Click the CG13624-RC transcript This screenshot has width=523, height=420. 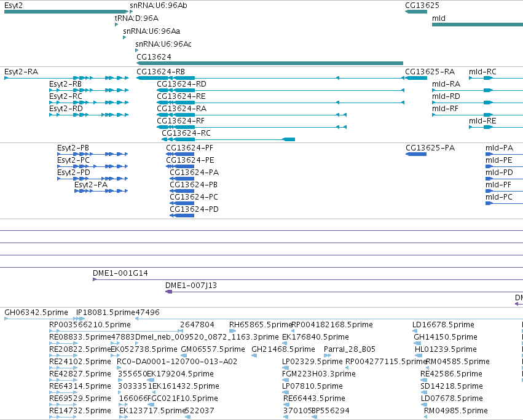[229, 139]
